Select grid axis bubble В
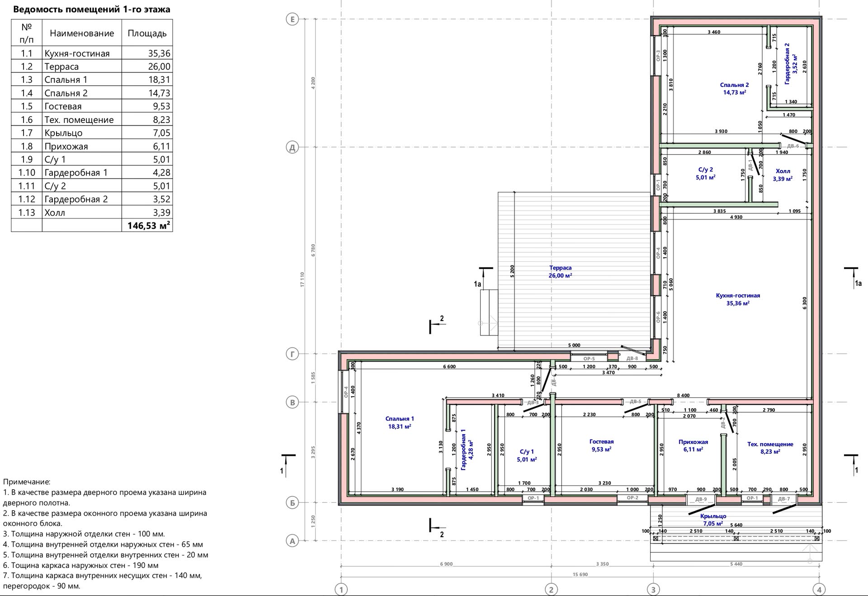This screenshot has width=868, height=596. click(292, 402)
